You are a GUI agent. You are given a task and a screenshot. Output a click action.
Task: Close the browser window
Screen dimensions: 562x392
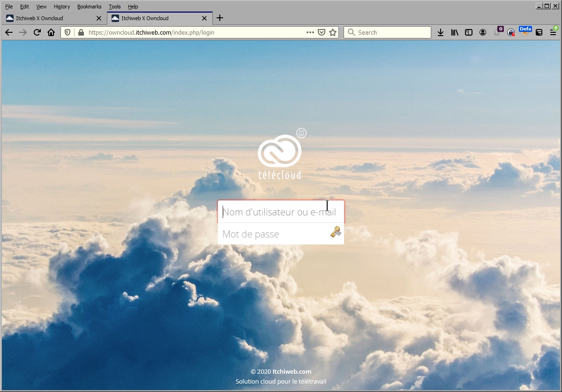pos(555,6)
